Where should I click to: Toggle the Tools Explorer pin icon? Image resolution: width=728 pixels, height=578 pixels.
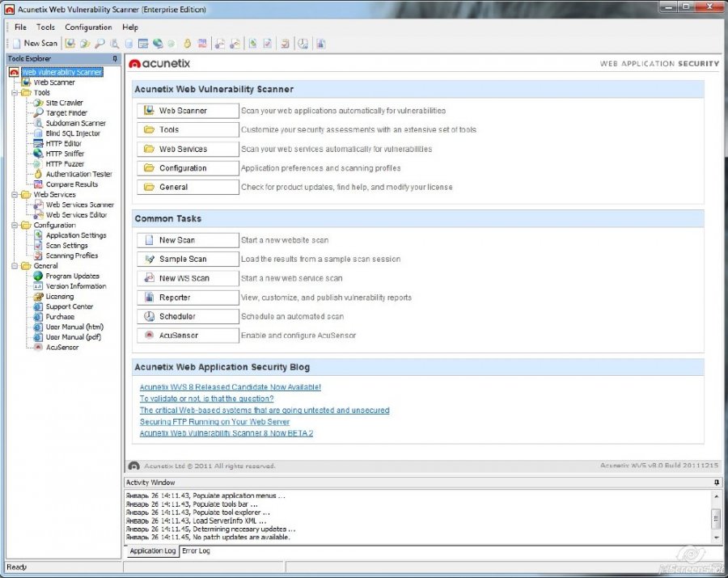pos(115,58)
